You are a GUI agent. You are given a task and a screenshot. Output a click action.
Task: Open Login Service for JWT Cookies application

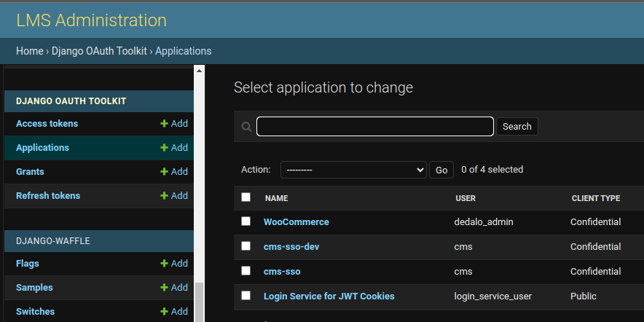(329, 296)
